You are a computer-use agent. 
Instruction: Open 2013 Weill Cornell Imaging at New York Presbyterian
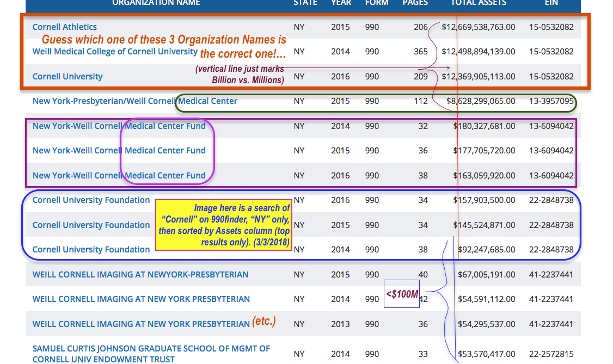tap(141, 324)
